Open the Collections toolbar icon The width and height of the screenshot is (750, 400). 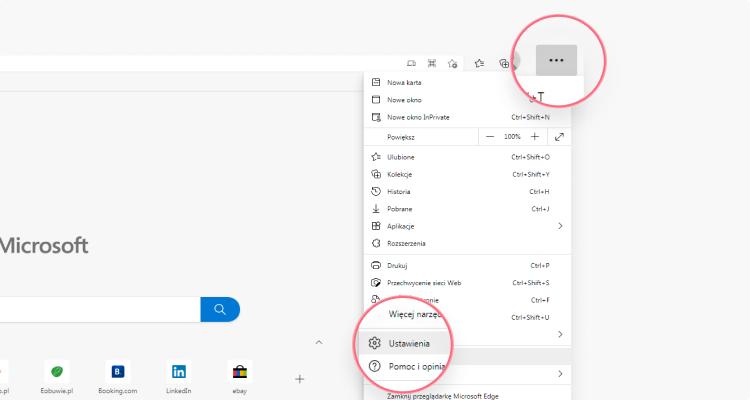504,63
